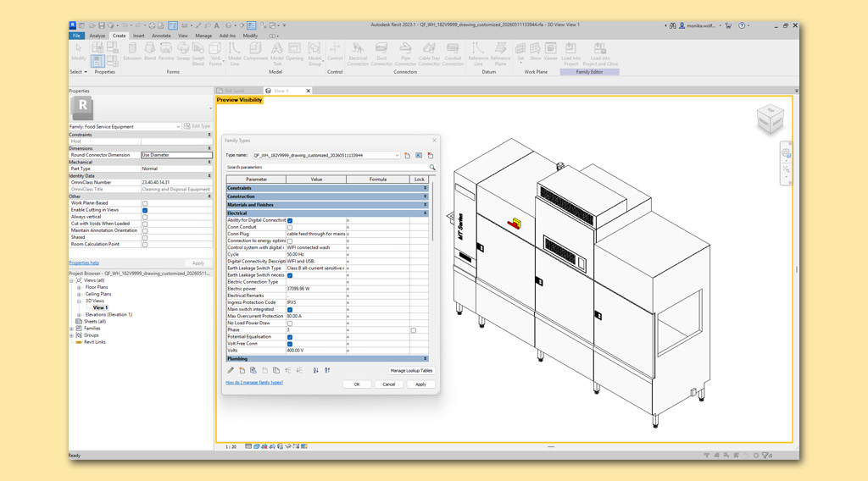Click the Revolve form tool
Viewport: 868px width, 481px height.
[x=166, y=53]
